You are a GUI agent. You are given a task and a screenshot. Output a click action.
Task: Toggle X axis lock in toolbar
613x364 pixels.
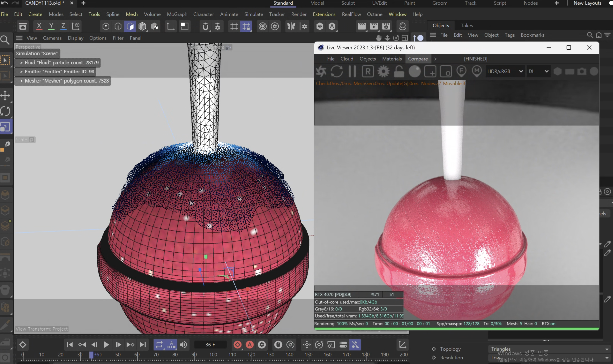pyautogui.click(x=39, y=26)
